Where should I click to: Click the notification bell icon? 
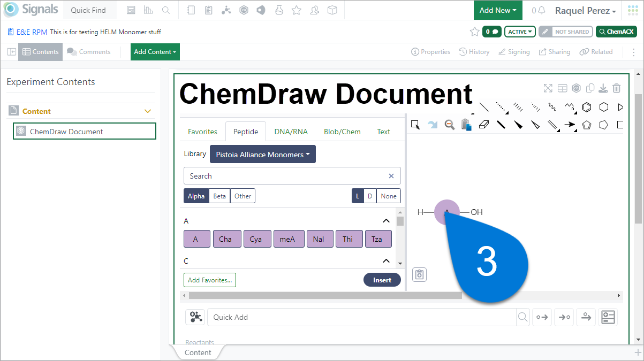coord(542,10)
